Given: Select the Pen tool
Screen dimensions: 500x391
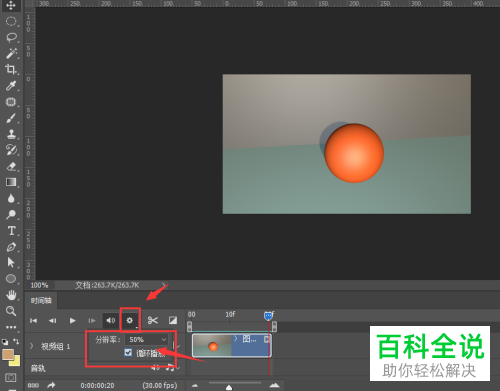Looking at the screenshot, I should 11,247.
